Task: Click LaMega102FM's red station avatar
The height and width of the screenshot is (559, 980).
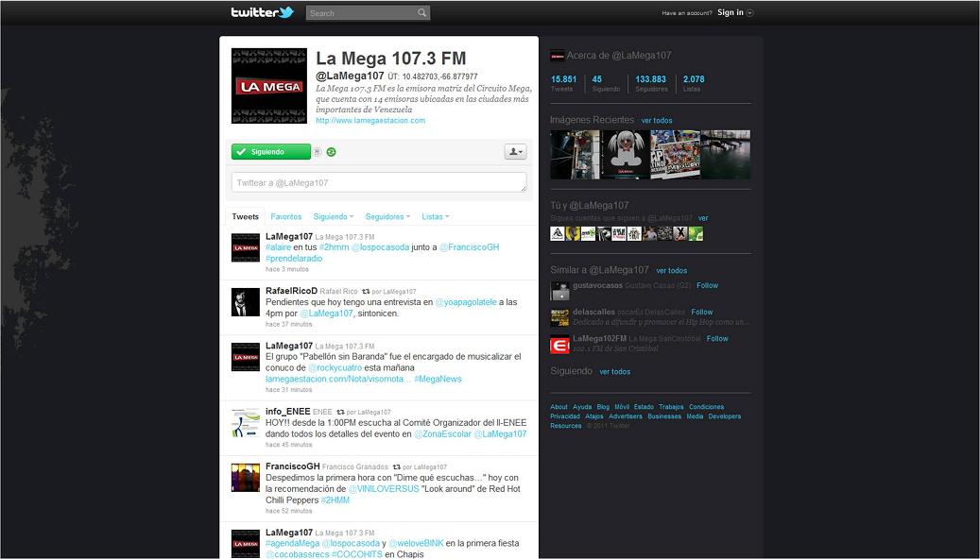Action: point(559,345)
